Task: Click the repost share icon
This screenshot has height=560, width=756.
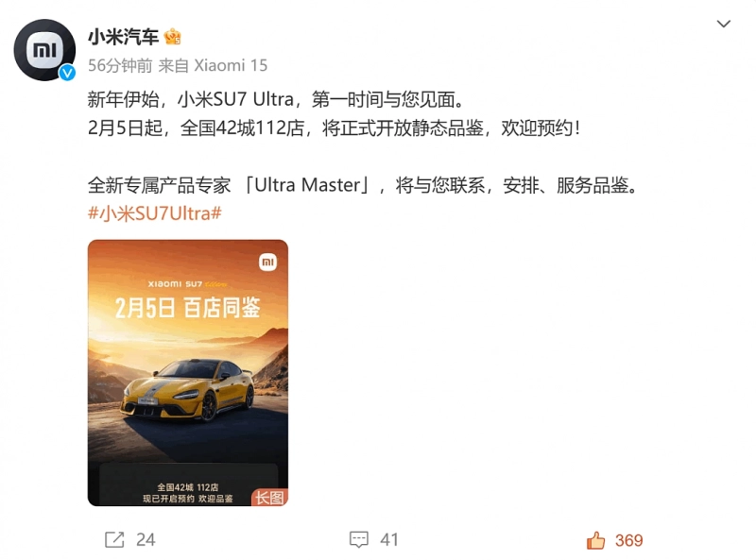Action: (114, 540)
